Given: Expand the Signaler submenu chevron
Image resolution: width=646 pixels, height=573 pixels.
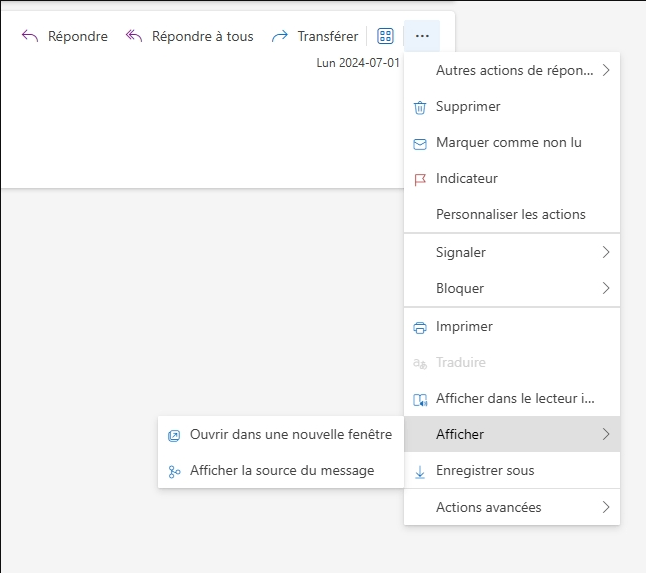Looking at the screenshot, I should (606, 252).
